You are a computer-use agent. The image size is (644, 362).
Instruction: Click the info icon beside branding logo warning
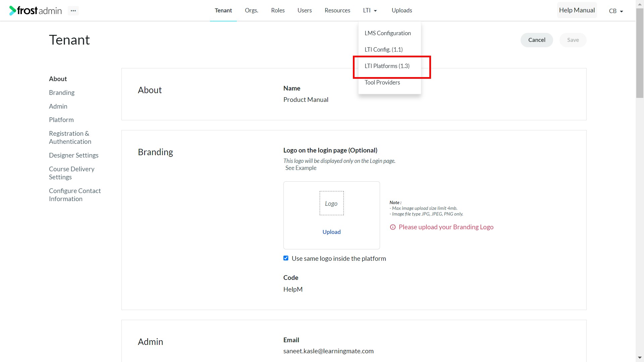393,227
